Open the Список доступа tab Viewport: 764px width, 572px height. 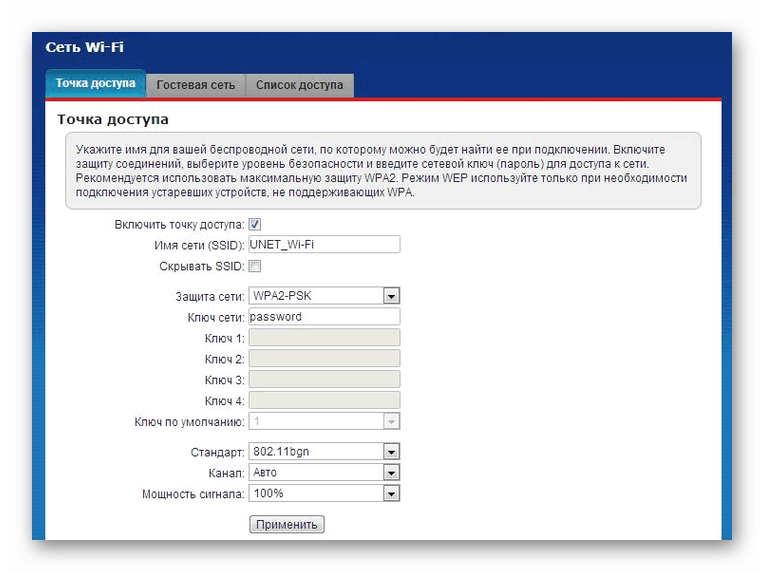tap(300, 85)
